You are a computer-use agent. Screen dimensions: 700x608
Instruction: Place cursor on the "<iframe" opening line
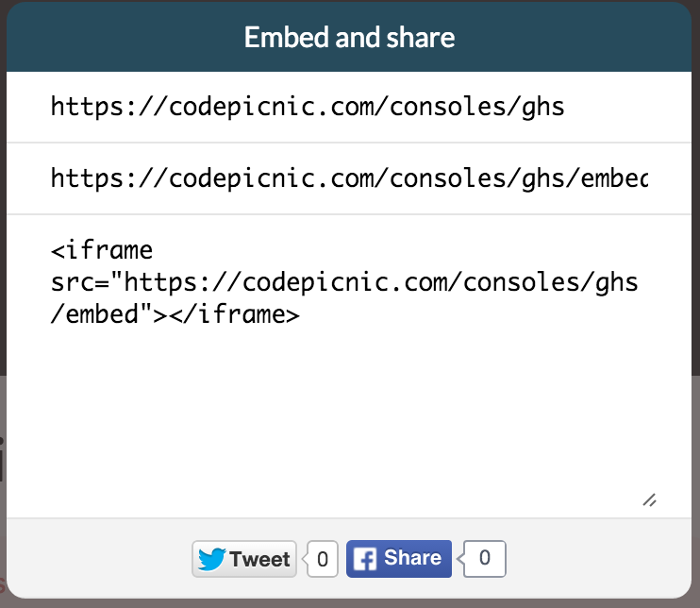pos(102,250)
